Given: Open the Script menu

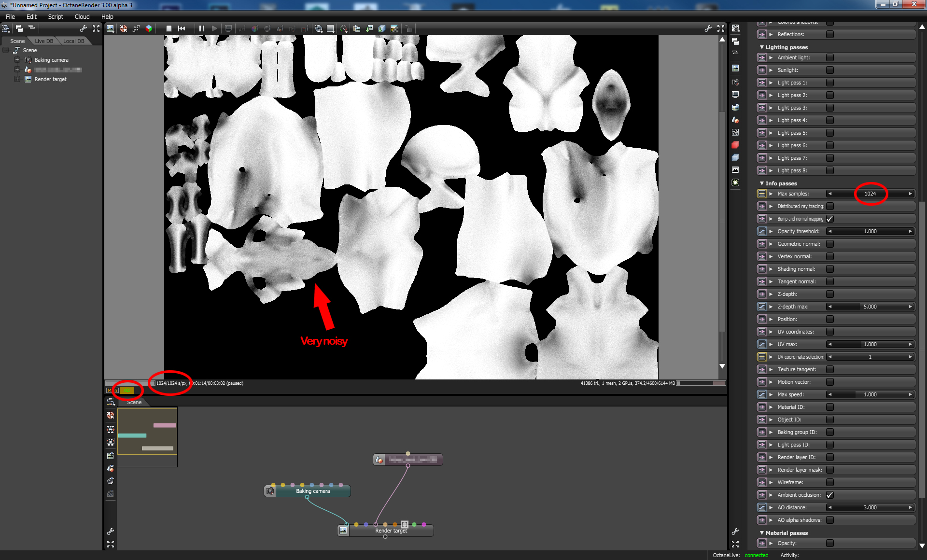Looking at the screenshot, I should tap(56, 16).
